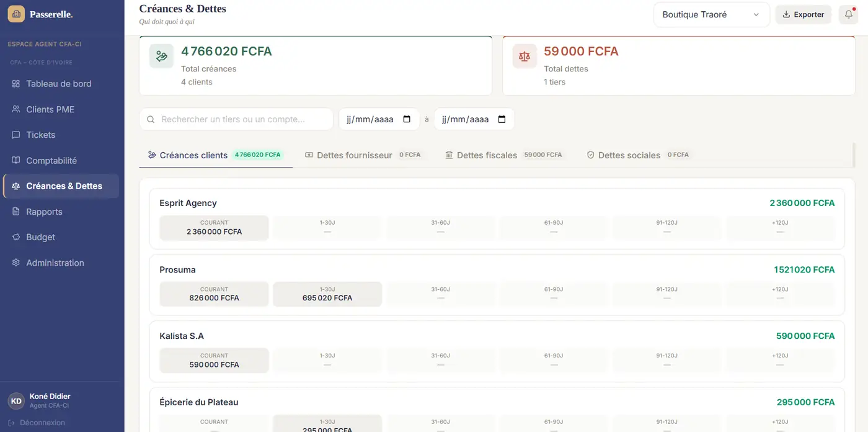The height and width of the screenshot is (432, 868).
Task: Click Prosuma Courant 826 000 FCFA cell
Action: click(214, 294)
